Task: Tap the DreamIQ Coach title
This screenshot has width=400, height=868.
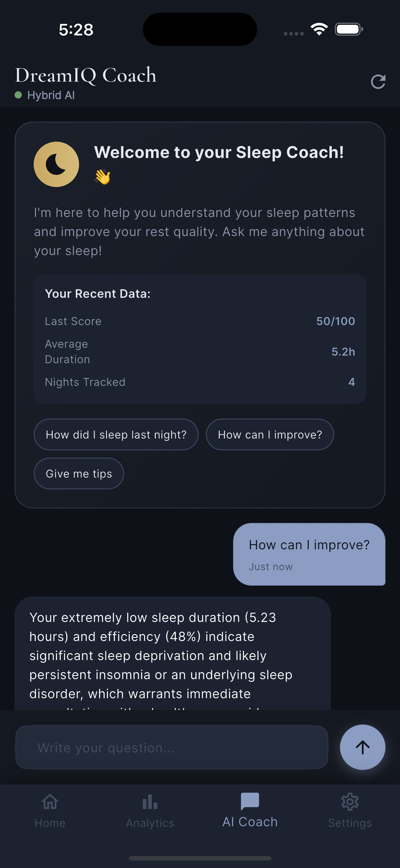Action: [85, 75]
